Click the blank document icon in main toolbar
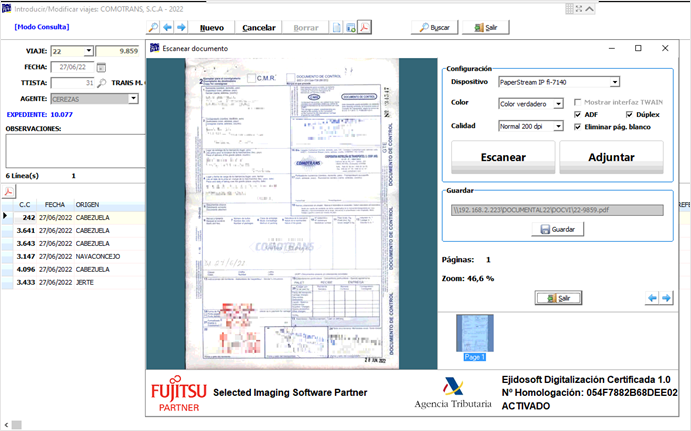The image size is (691, 431). click(x=337, y=27)
